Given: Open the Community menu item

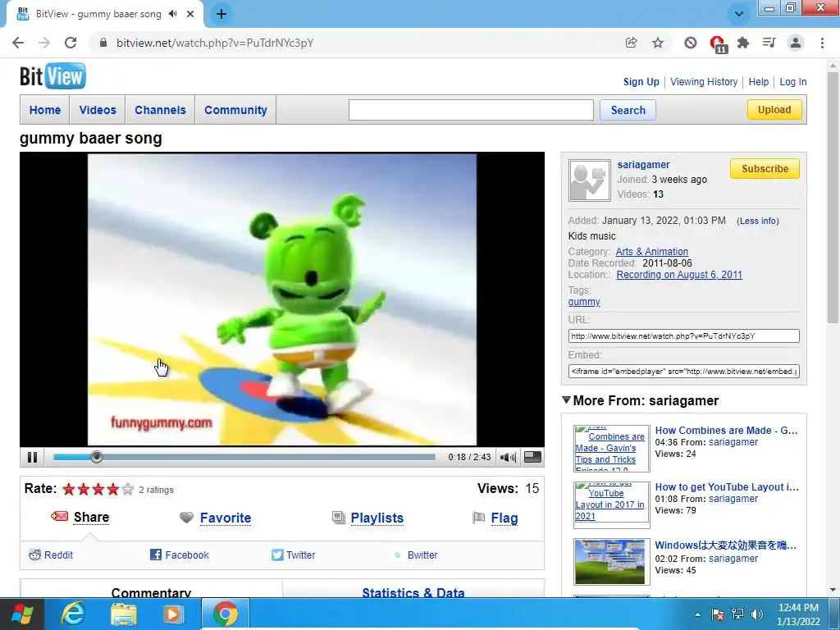Looking at the screenshot, I should [235, 110].
